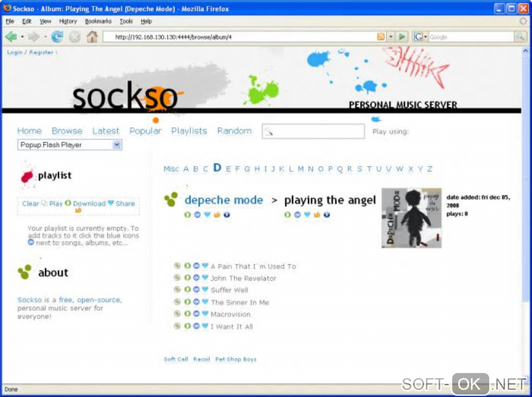Play all Depeche Mode artist tracks
The height and width of the screenshot is (397, 532).
tap(187, 215)
